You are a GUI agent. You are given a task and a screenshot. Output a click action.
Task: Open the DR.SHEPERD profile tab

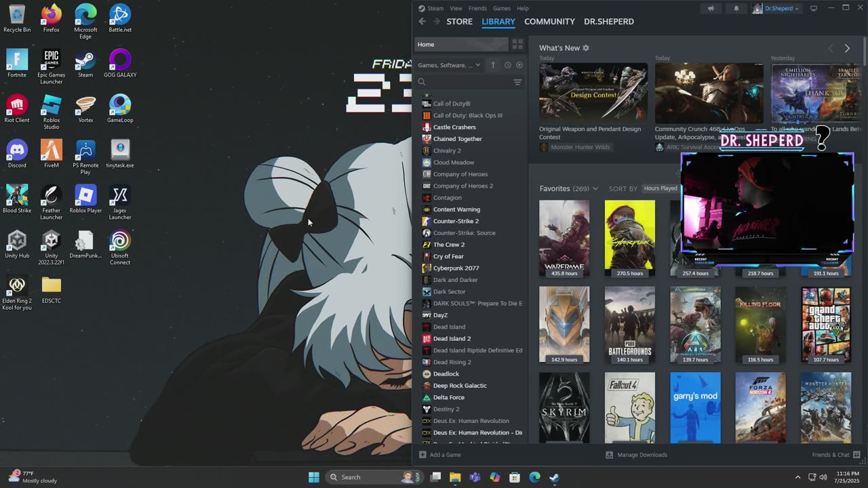(x=609, y=22)
